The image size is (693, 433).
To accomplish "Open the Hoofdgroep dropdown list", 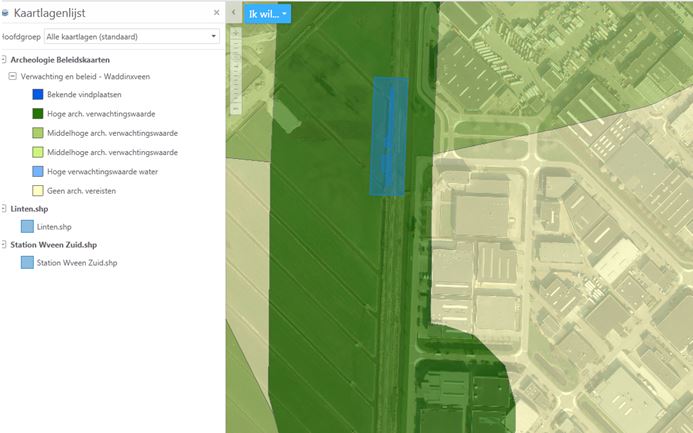I will (131, 37).
